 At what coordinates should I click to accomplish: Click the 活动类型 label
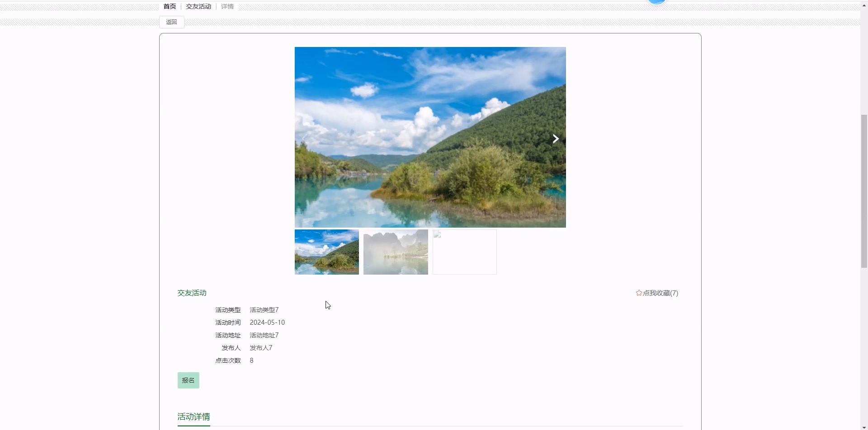(228, 310)
